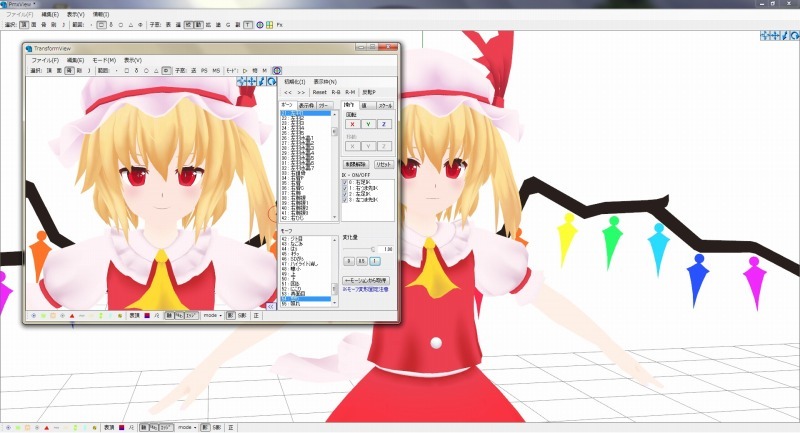This screenshot has width=800, height=433.
Task: Open 初期化(I) menu in TransformView panel
Action: [x=294, y=82]
